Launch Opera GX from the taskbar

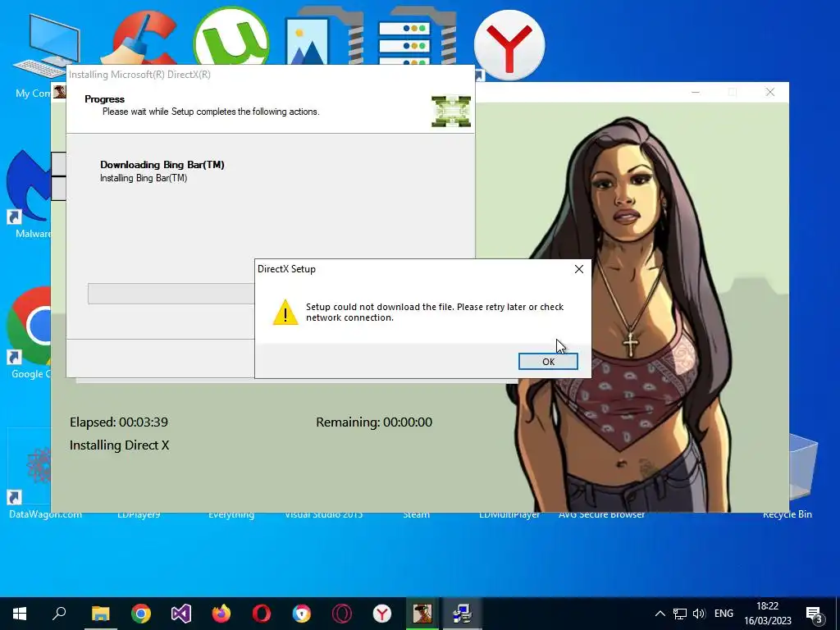(x=342, y=614)
